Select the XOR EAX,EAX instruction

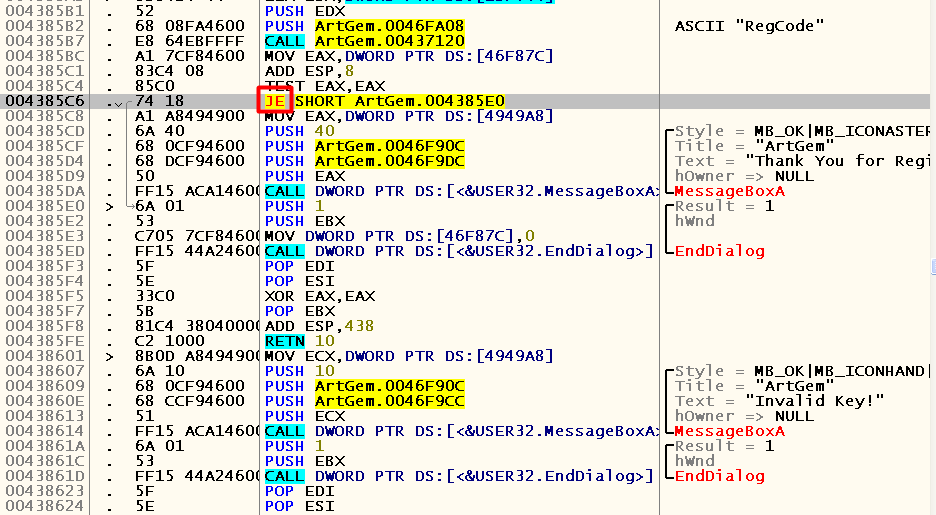pyautogui.click(x=320, y=296)
